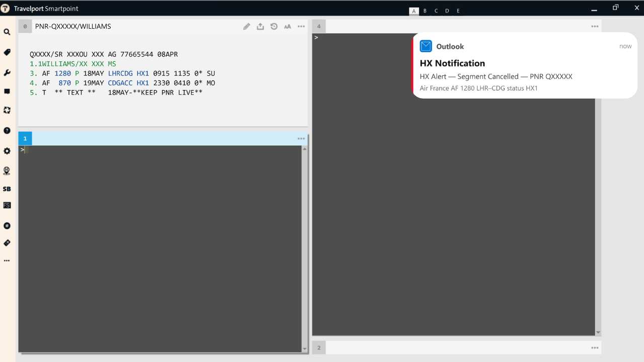Image resolution: width=644 pixels, height=362 pixels.
Task: Click the hash symbol circle icon
Action: tap(7, 226)
